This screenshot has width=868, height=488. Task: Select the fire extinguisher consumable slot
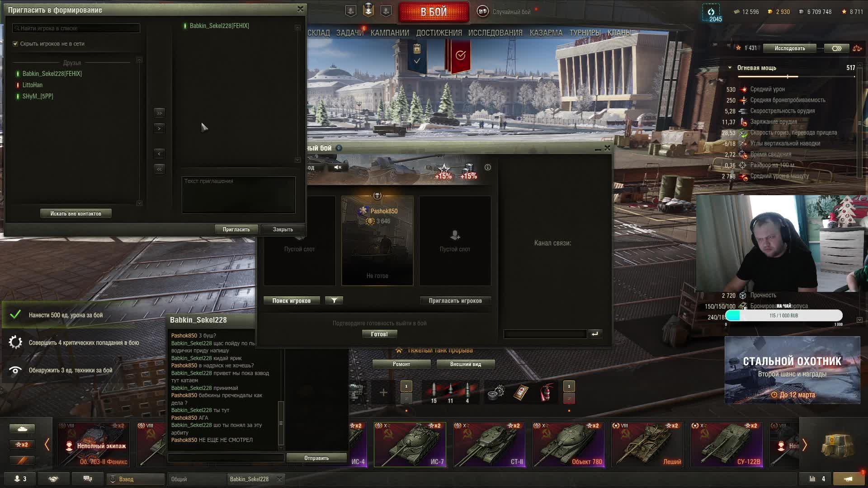point(546,392)
